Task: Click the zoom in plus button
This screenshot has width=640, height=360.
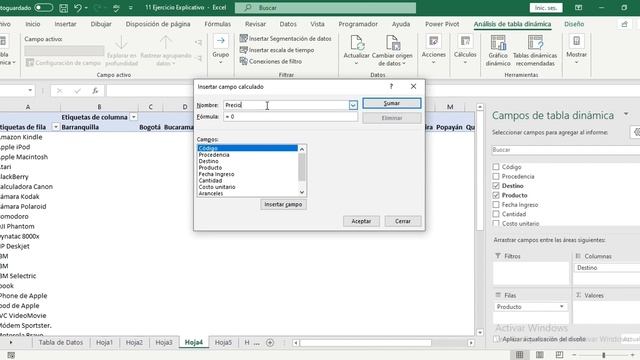Action: [632, 355]
